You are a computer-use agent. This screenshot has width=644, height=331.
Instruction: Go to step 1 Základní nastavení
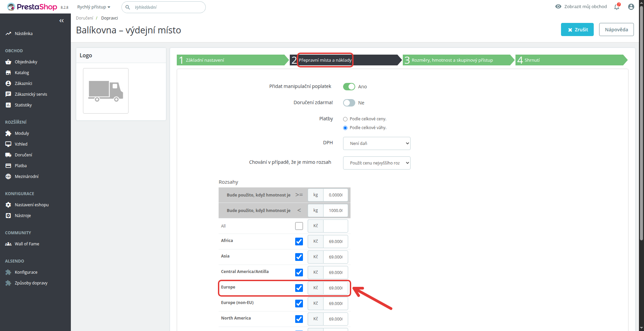233,60
